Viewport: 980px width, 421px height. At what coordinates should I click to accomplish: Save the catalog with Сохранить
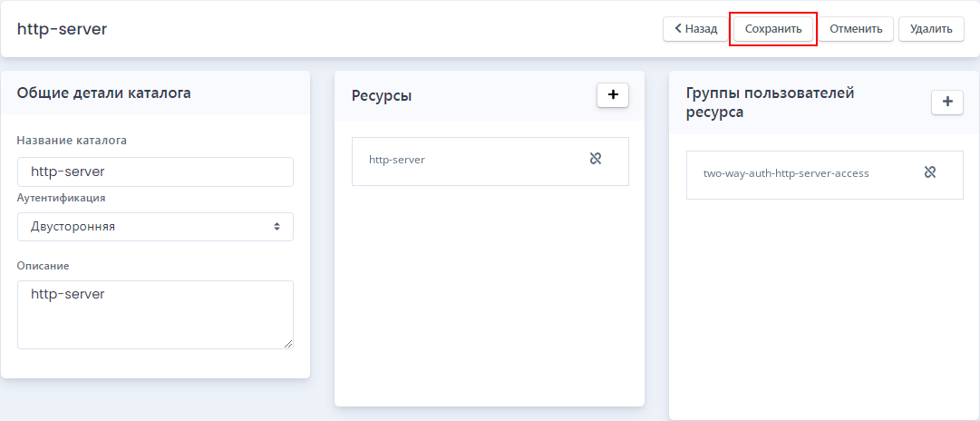[773, 29]
